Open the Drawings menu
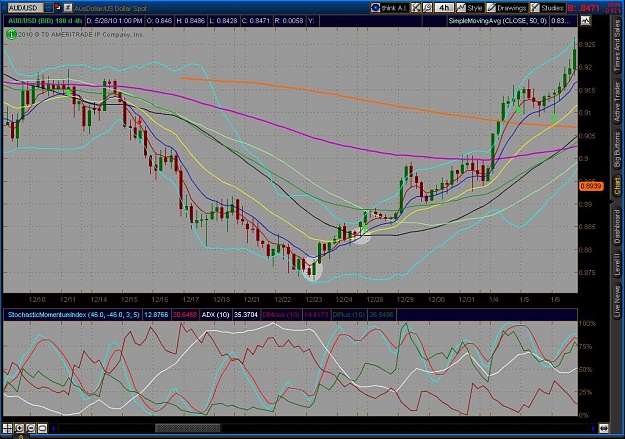Image resolution: width=625 pixels, height=439 pixels. 507,8
